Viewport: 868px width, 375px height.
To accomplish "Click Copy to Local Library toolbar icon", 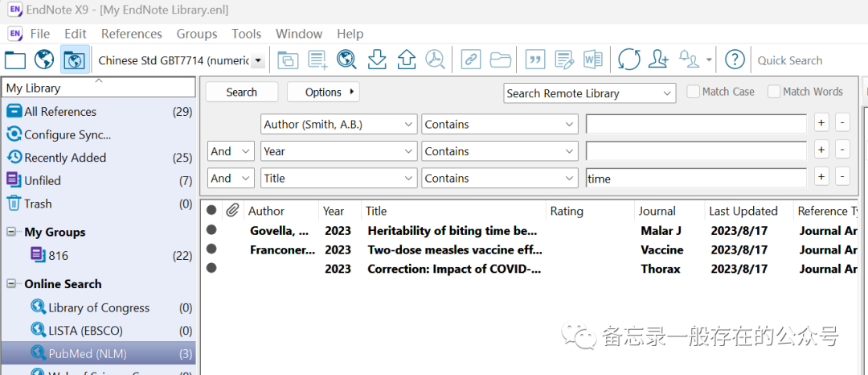I will click(x=288, y=60).
